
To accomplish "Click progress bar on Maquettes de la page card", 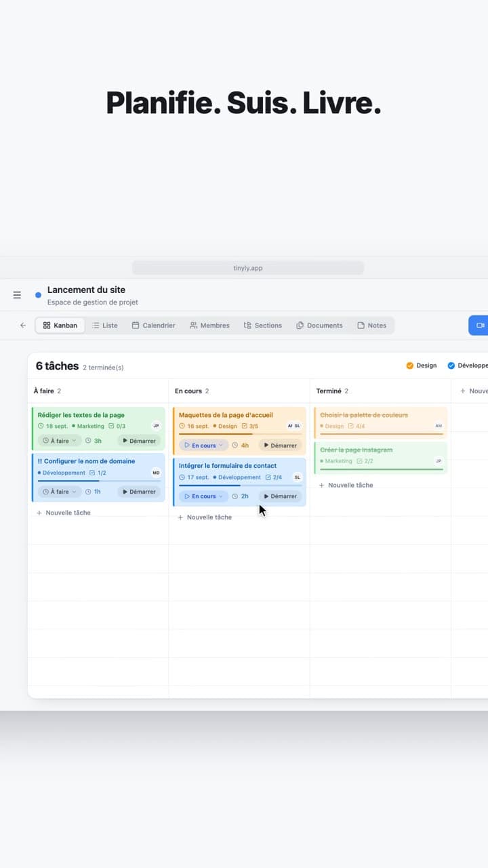I will coord(239,434).
